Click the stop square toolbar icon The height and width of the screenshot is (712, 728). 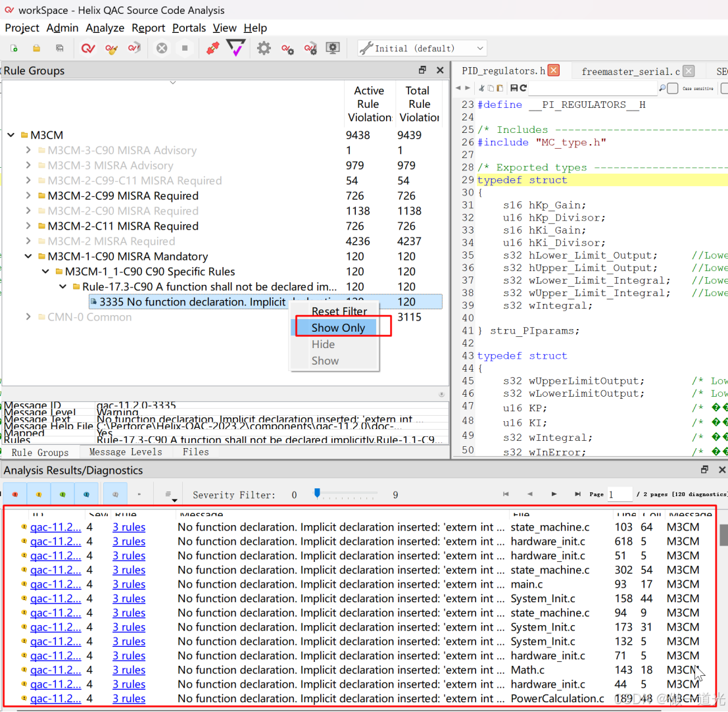tap(185, 48)
